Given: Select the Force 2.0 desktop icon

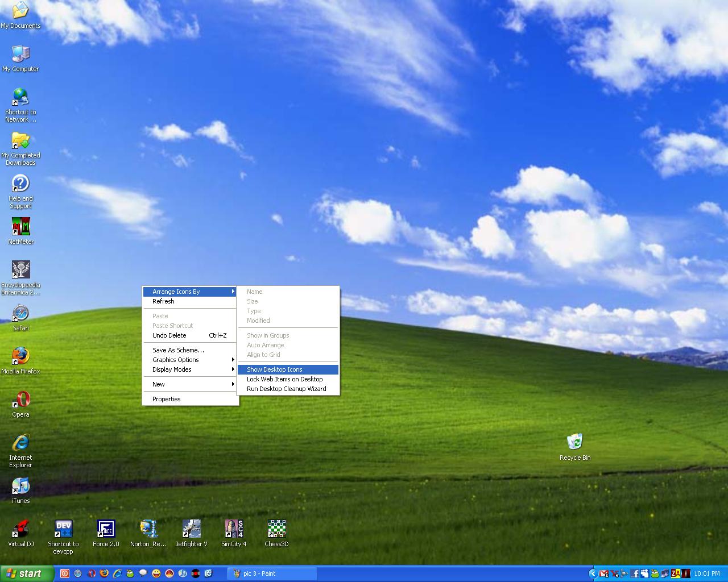Looking at the screenshot, I should click(106, 534).
